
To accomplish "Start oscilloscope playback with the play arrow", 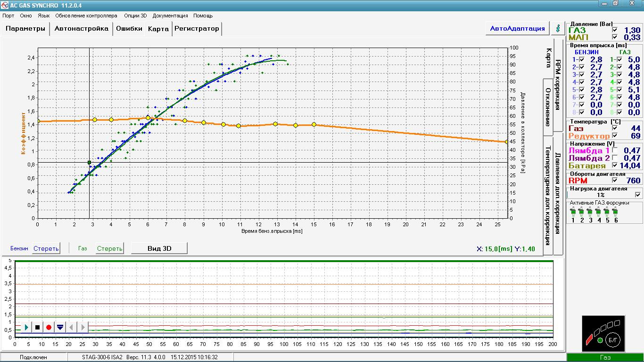I will pyautogui.click(x=26, y=327).
